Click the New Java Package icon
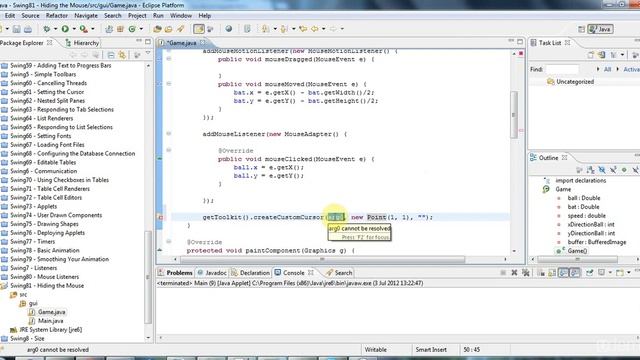 (120, 29)
